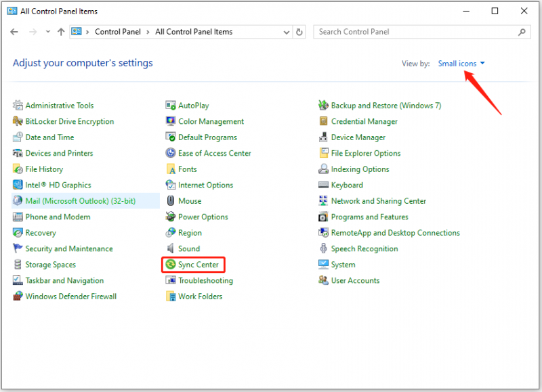Maximize the All Control Panel Items window
Viewport: 542px width, 392px height.
(495, 11)
